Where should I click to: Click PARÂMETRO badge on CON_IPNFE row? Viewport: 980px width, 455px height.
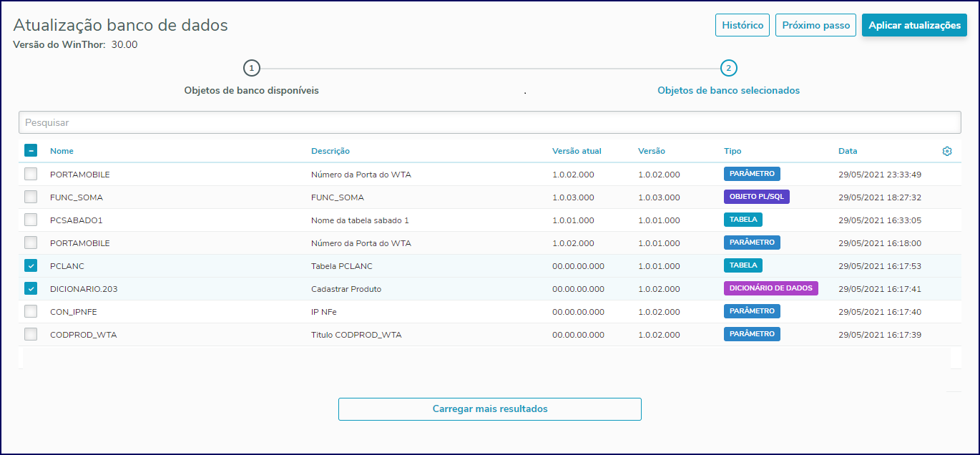(x=752, y=311)
